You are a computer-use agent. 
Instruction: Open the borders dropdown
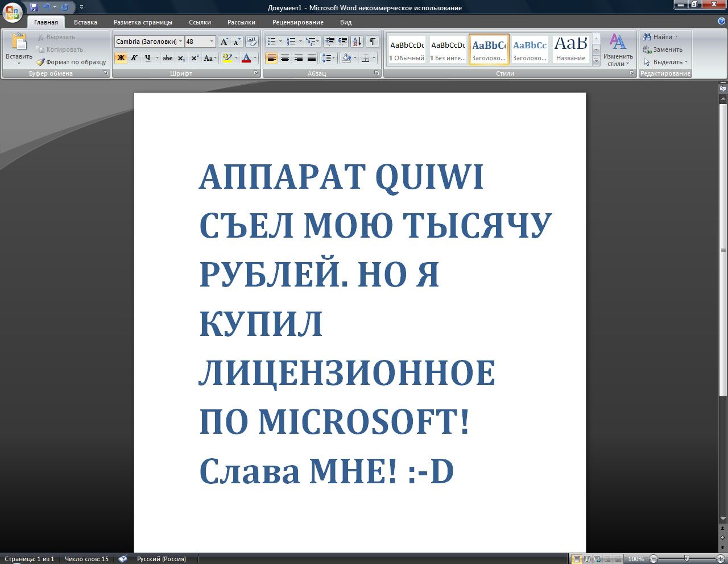coord(374,58)
